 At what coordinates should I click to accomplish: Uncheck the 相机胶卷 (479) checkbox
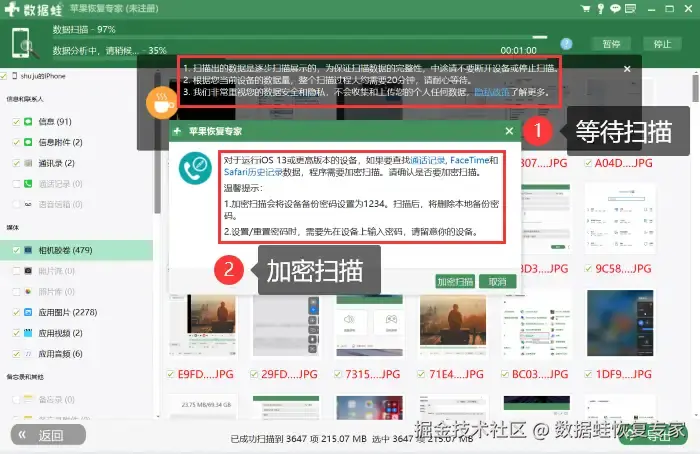(x=16, y=250)
